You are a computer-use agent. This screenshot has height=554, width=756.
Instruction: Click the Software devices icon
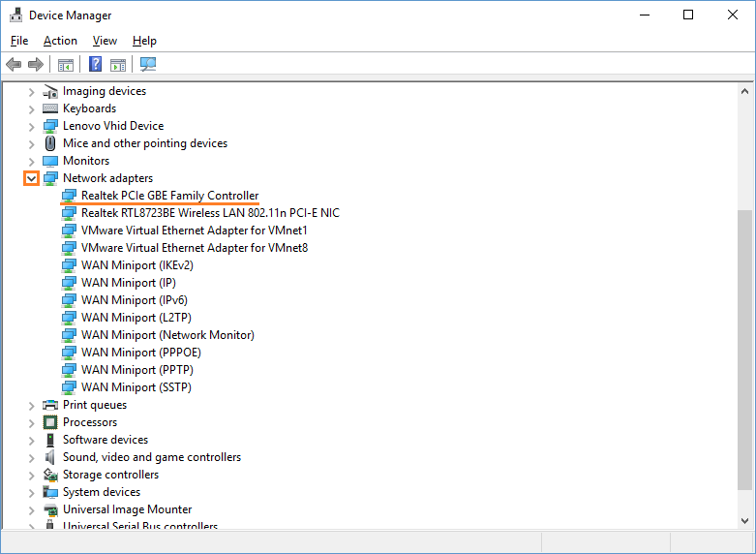(x=50, y=440)
